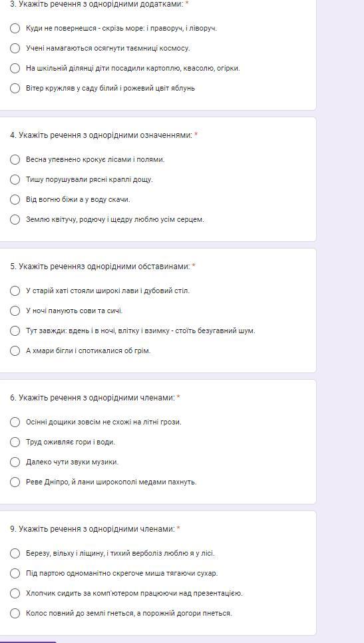Choose 'Під партою одноманітно скрегоче миша'
364x643 pixels.
pyautogui.click(x=15, y=573)
